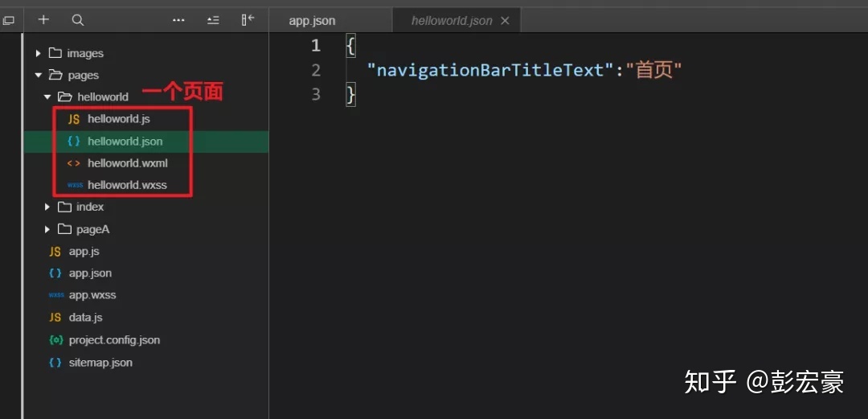
Task: Open the three-dots more options menu
Action: [178, 20]
